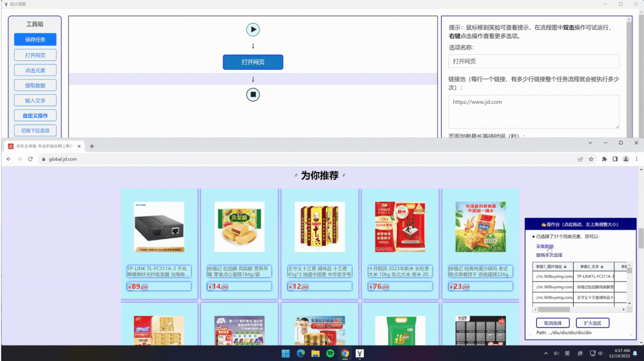Image resolution: width=644 pixels, height=361 pixels.
Task: Click the address bar showing global.jd.com
Action: pyautogui.click(x=308, y=159)
